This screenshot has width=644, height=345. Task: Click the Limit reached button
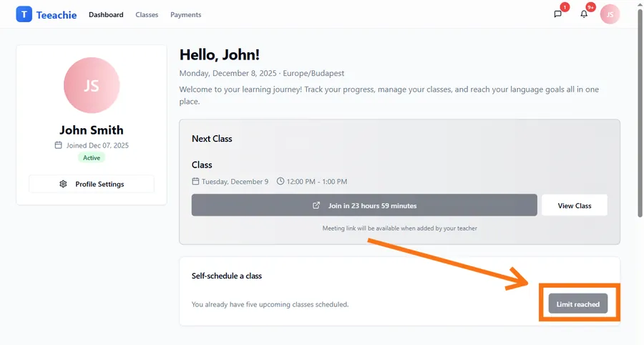(577, 304)
